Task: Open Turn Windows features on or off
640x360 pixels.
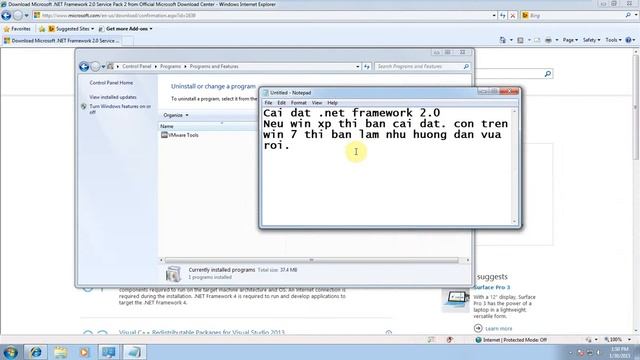Action: (120, 109)
